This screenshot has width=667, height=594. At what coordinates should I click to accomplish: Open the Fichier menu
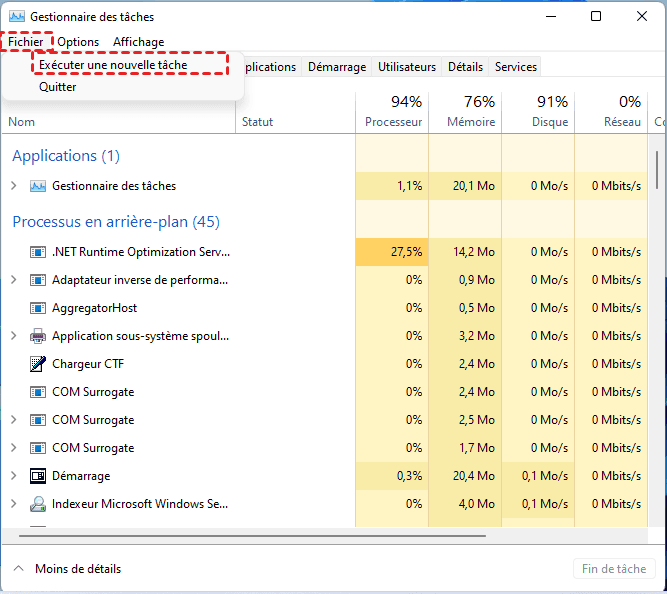pyautogui.click(x=26, y=42)
